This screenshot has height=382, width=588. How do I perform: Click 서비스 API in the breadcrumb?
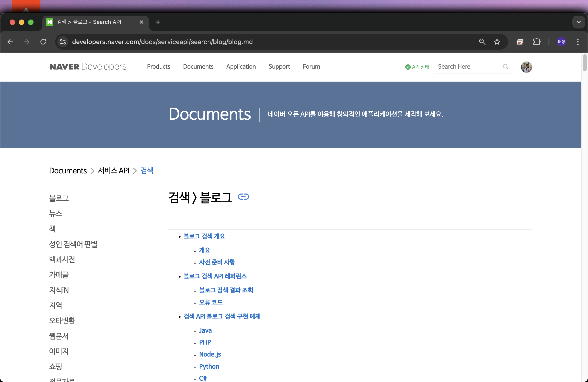tap(113, 171)
